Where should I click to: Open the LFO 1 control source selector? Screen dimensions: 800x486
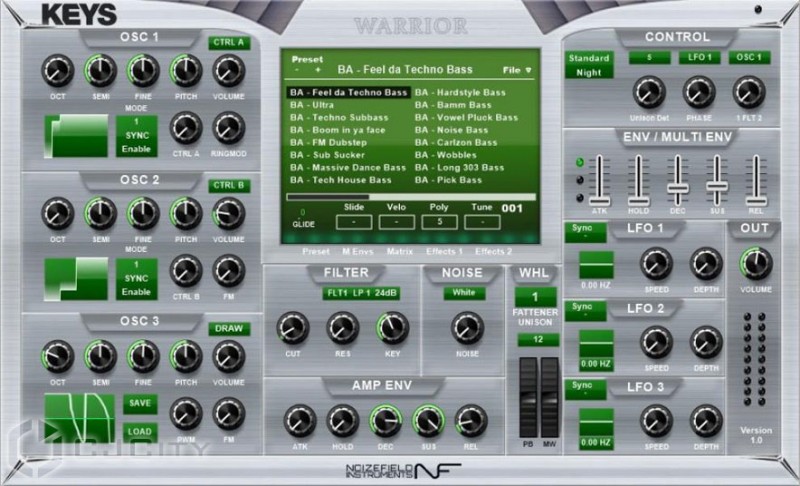pos(699,58)
